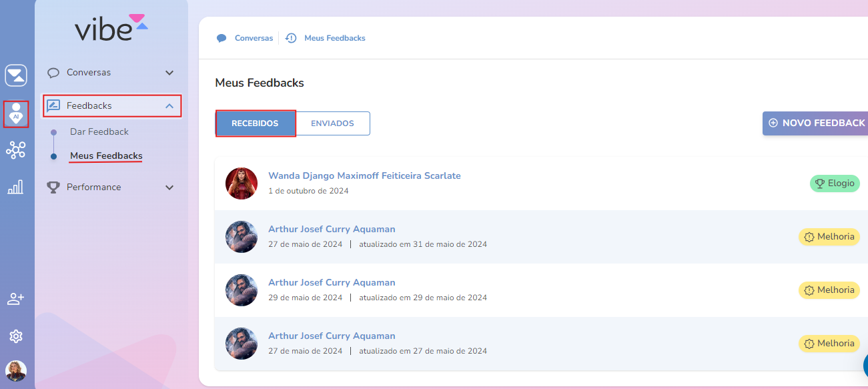Open the network nodes icon in left rail

(15, 150)
